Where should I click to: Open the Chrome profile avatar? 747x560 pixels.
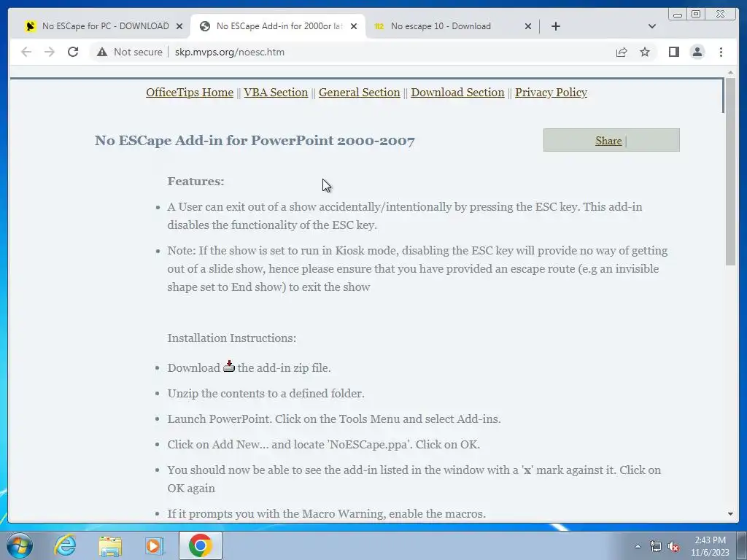[697, 52]
